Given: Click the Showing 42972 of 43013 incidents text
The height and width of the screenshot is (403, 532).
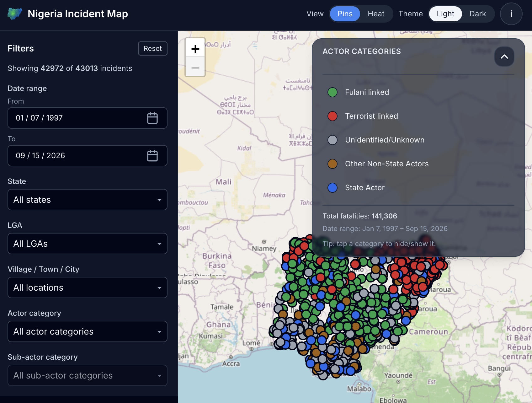Looking at the screenshot, I should tap(70, 68).
